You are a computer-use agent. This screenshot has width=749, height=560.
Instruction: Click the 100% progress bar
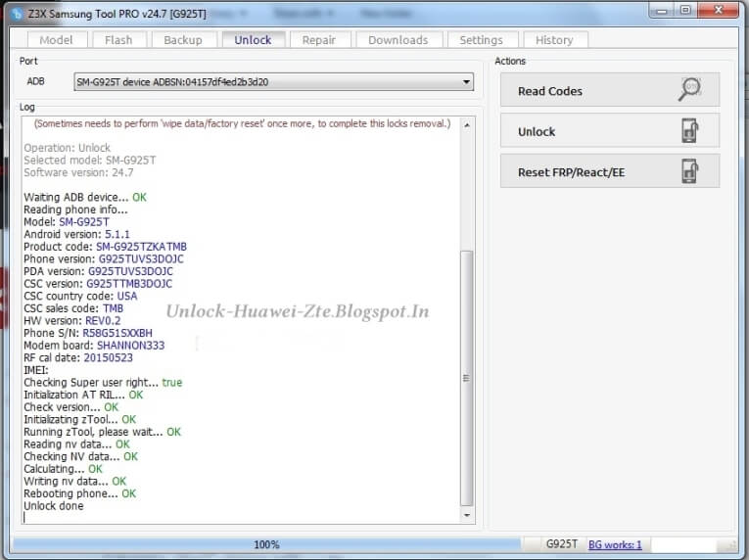tap(266, 544)
